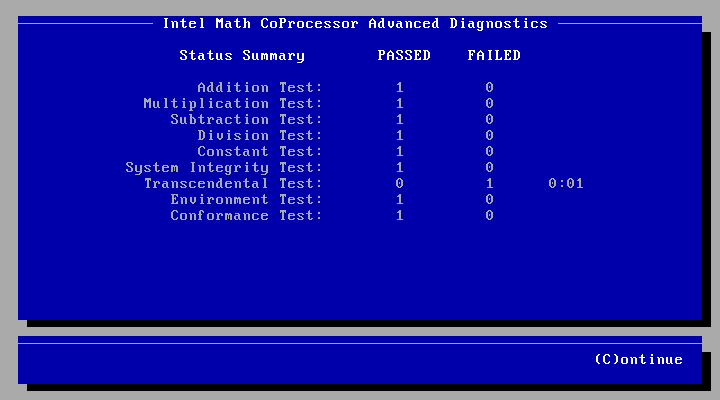This screenshot has height=400, width=720.
Task: Click Constant Test failed count
Action: [489, 152]
